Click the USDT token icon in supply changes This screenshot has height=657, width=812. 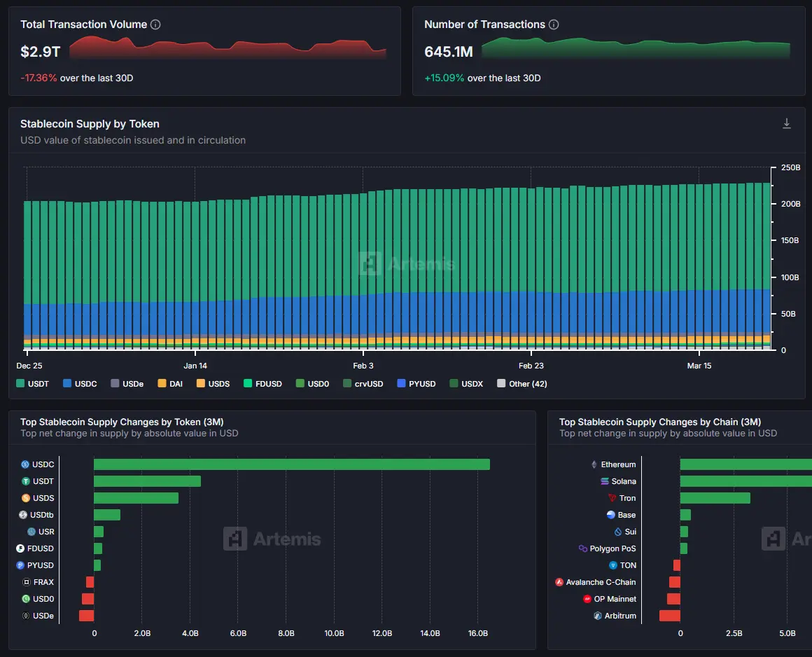click(25, 481)
